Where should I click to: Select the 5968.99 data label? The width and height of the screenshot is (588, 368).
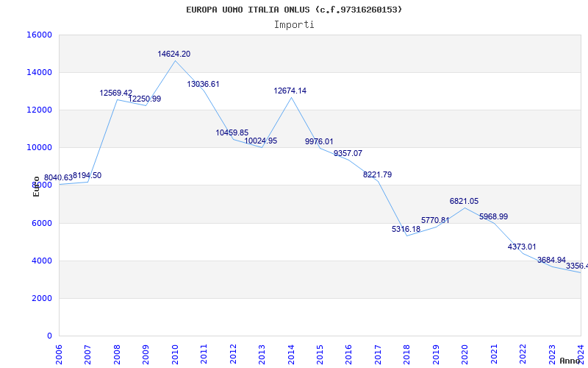[x=493, y=216]
